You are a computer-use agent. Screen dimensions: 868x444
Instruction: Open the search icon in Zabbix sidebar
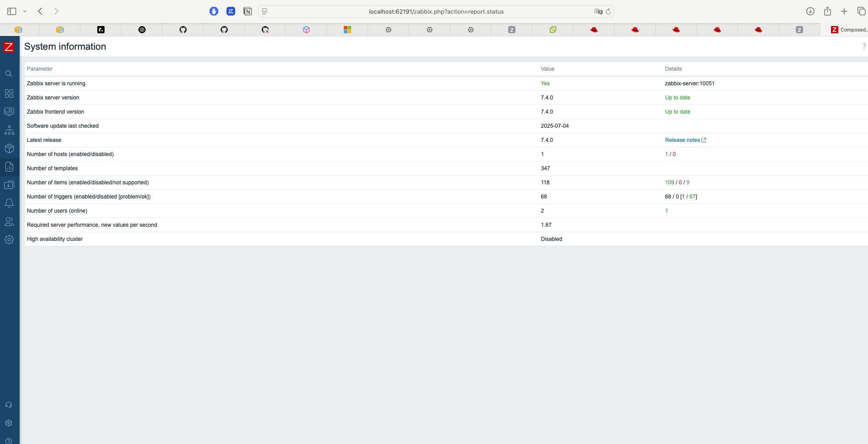[9, 73]
